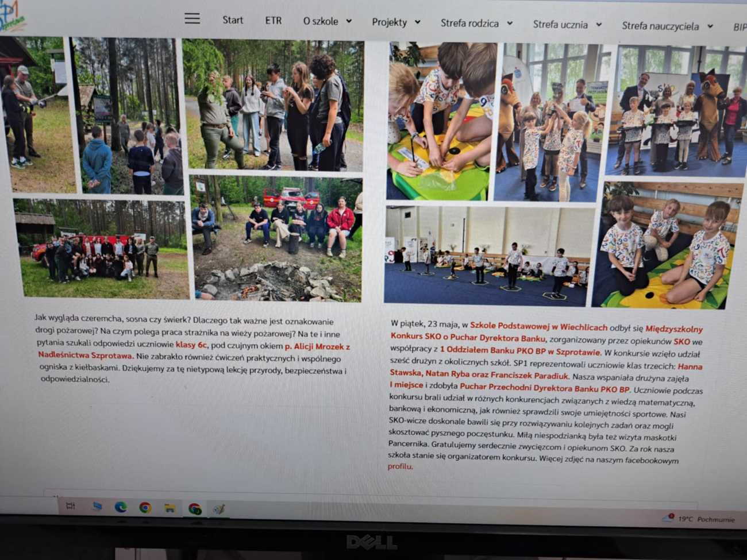Open the gym hall competition photo
Image resolution: width=747 pixels, height=560 pixels.
coord(487,256)
